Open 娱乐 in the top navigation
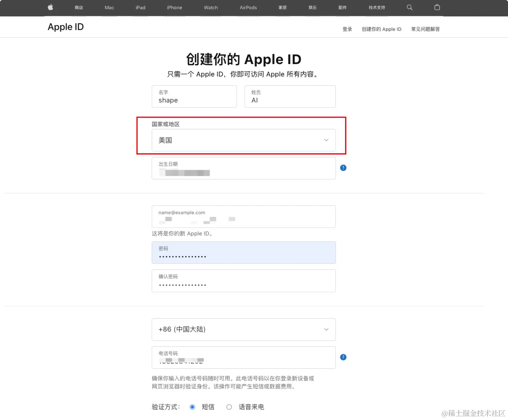 tap(313, 8)
